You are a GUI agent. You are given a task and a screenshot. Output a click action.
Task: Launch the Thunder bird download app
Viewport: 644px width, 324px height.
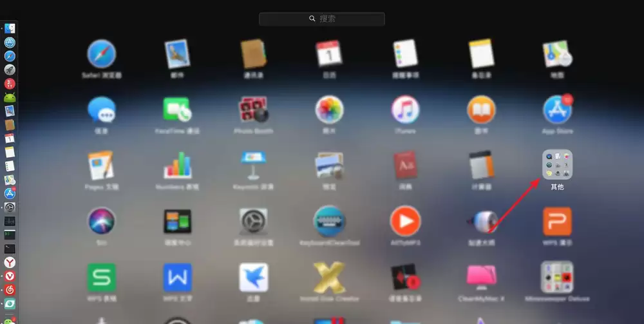[253, 277]
